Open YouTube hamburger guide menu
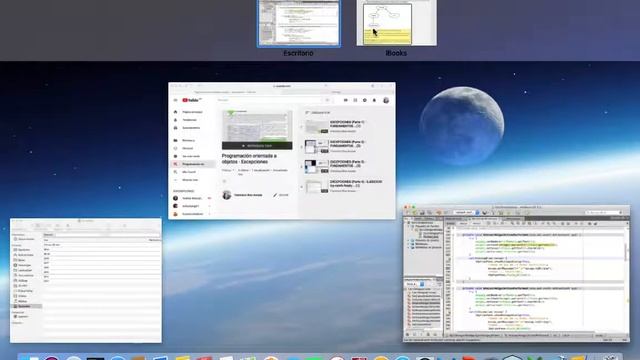 tap(176, 100)
